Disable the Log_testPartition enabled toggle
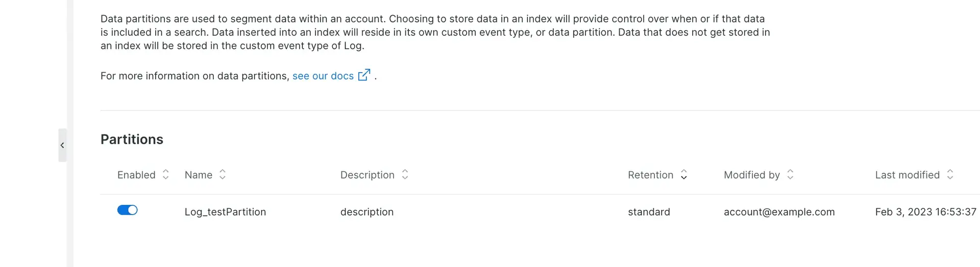Image resolution: width=980 pixels, height=267 pixels. pyautogui.click(x=128, y=210)
